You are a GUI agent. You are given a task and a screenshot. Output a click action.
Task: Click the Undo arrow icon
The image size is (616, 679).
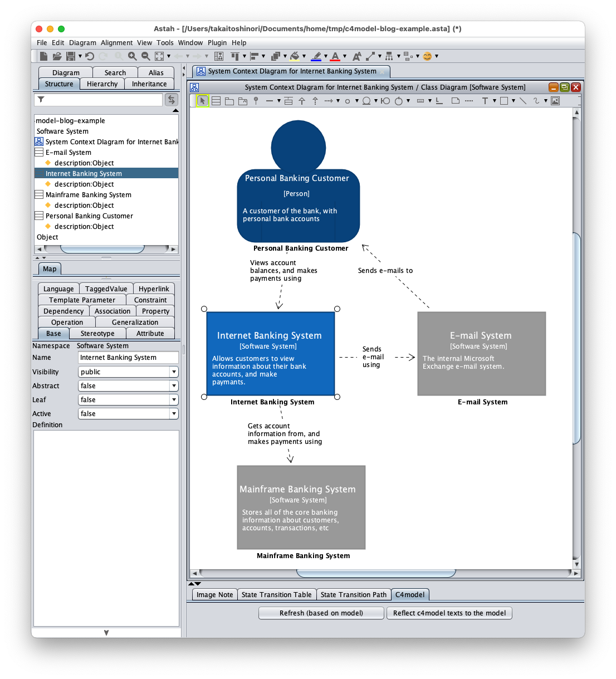(x=90, y=56)
